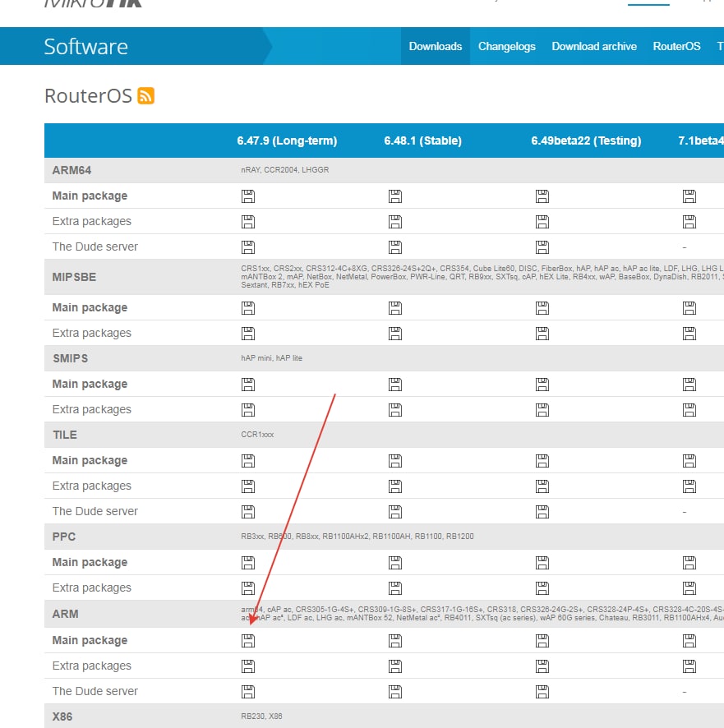Screen dimensions: 724x728
Task: Download SMIPS Main package 6.49beta22 Testing
Action: 542,385
